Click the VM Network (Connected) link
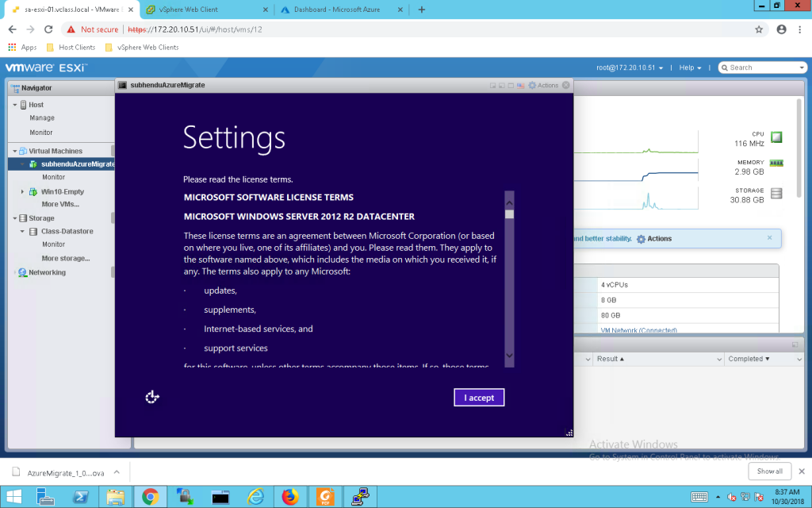The width and height of the screenshot is (812, 508). [x=638, y=330]
